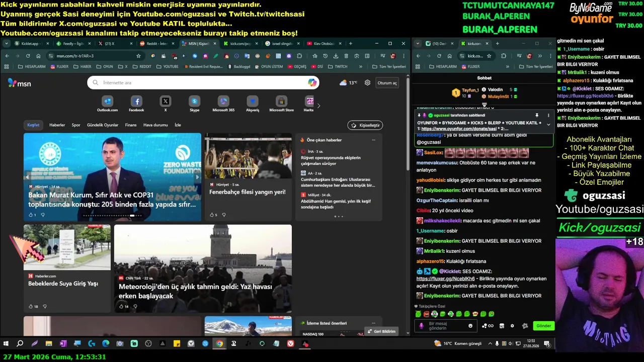Select Spor in MSN navigation
The image size is (644, 362).
76,125
